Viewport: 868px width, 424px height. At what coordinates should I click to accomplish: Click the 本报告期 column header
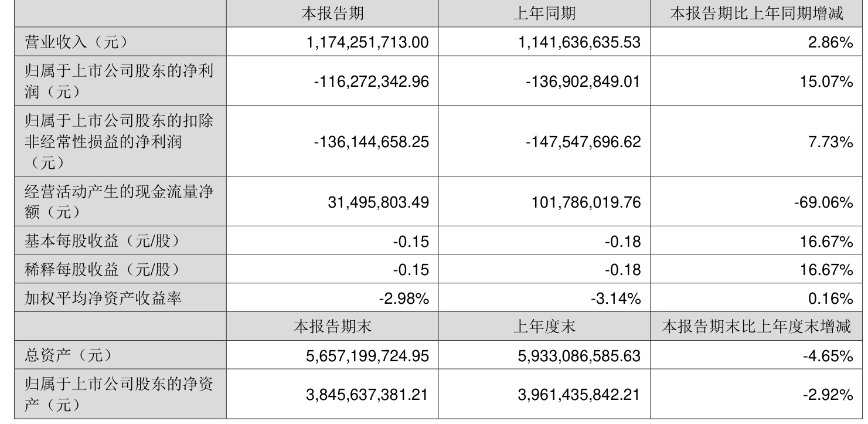point(332,13)
